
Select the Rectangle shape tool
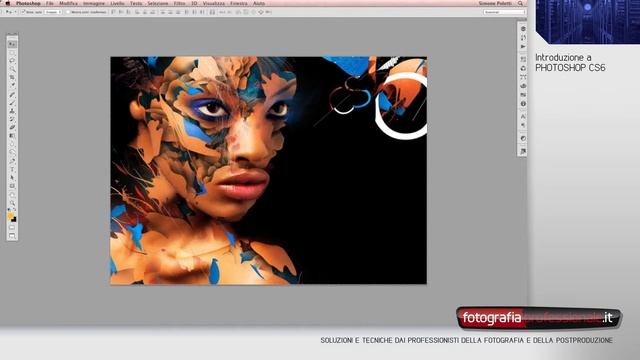pos(12,186)
